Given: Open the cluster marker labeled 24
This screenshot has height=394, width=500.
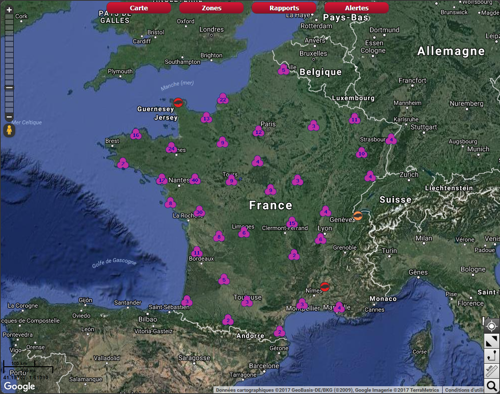Looking at the screenshot, I should click(x=172, y=148).
